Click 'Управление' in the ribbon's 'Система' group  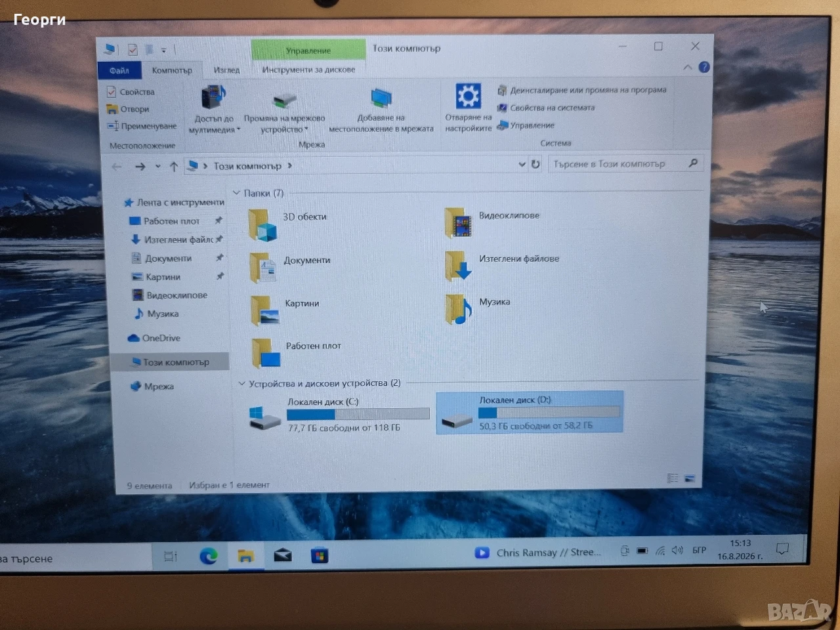(x=526, y=125)
